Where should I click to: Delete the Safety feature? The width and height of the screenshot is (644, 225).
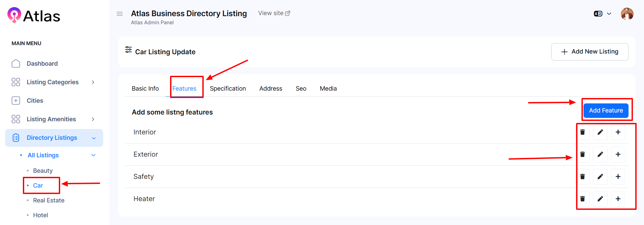coord(582,176)
